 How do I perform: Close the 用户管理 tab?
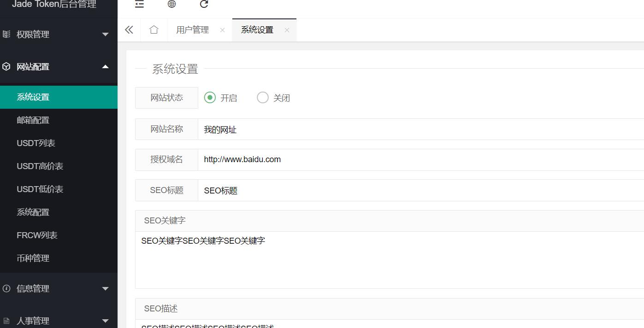click(x=223, y=30)
